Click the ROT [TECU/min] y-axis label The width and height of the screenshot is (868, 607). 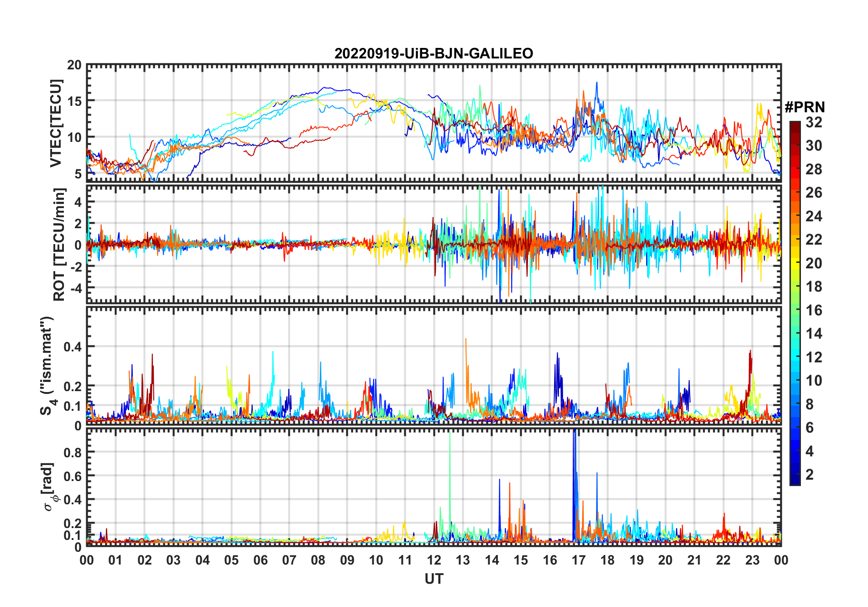pyautogui.click(x=59, y=244)
